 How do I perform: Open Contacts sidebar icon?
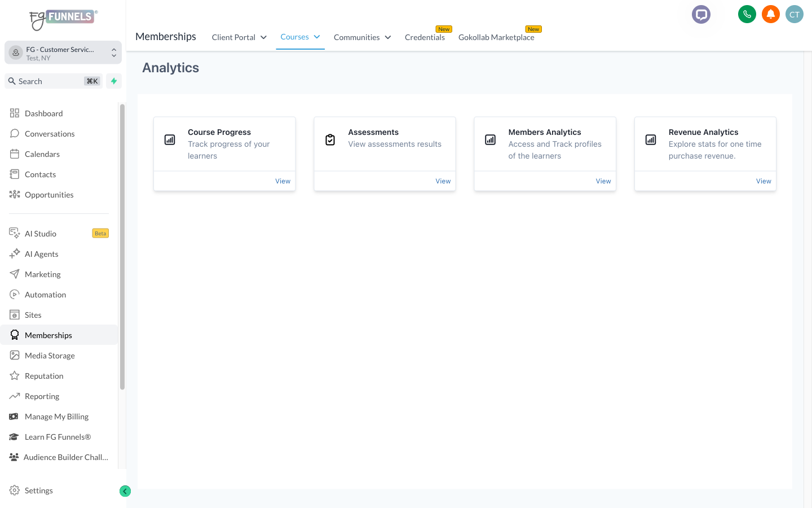coord(15,174)
